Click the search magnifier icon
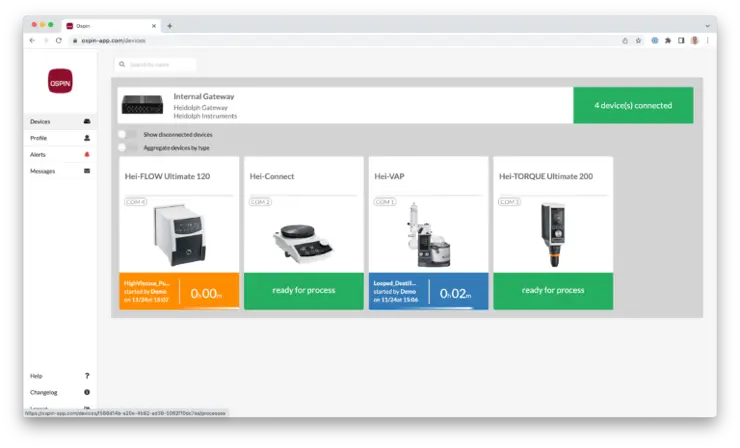This screenshot has height=448, width=740. [x=122, y=65]
